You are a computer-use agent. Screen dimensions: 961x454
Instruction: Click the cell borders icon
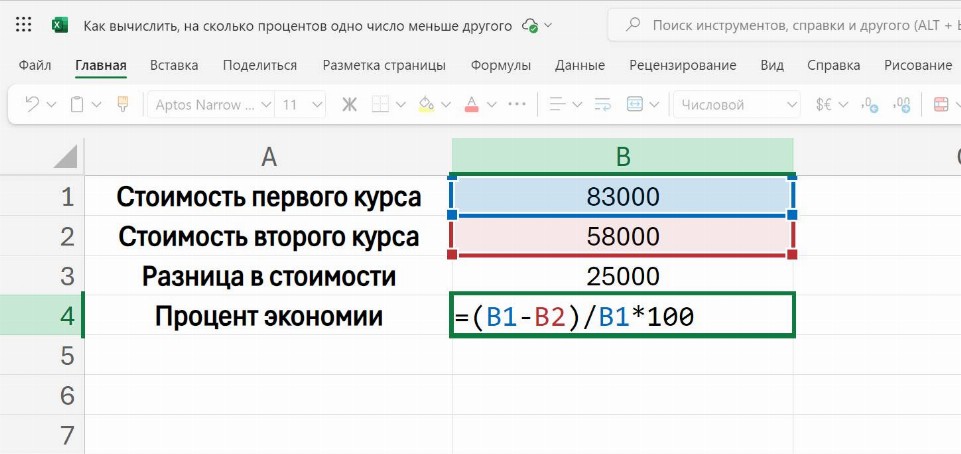point(380,104)
